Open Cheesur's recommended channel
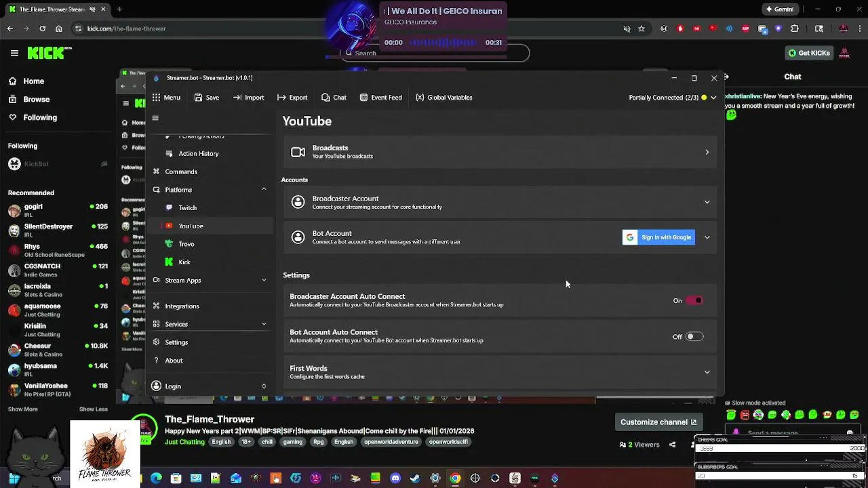 click(x=58, y=350)
